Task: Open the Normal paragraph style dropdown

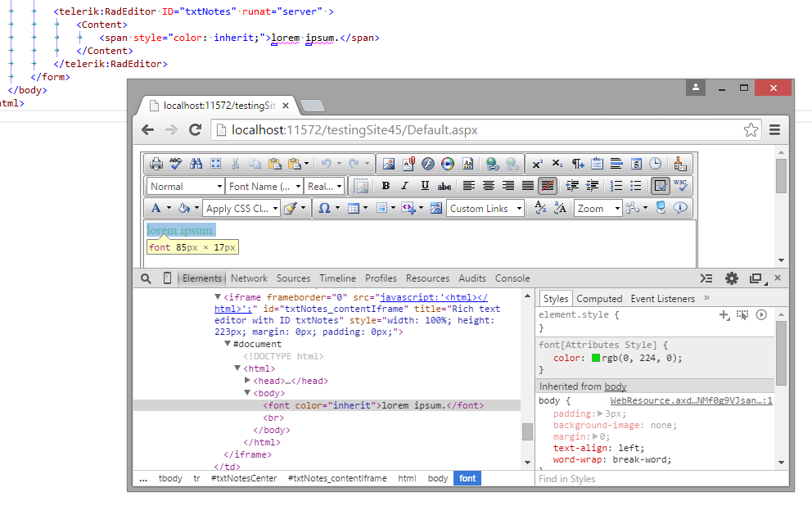Action: tap(185, 187)
